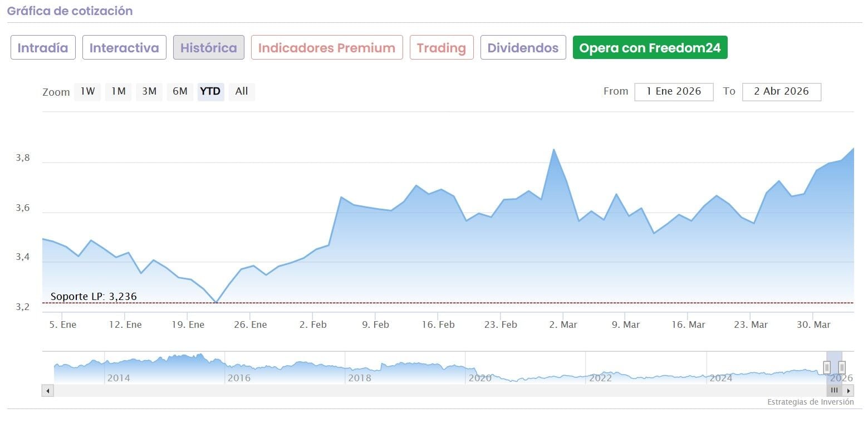Activate the YTD zoom option
Screen dimensions: 868x423
pyautogui.click(x=210, y=91)
